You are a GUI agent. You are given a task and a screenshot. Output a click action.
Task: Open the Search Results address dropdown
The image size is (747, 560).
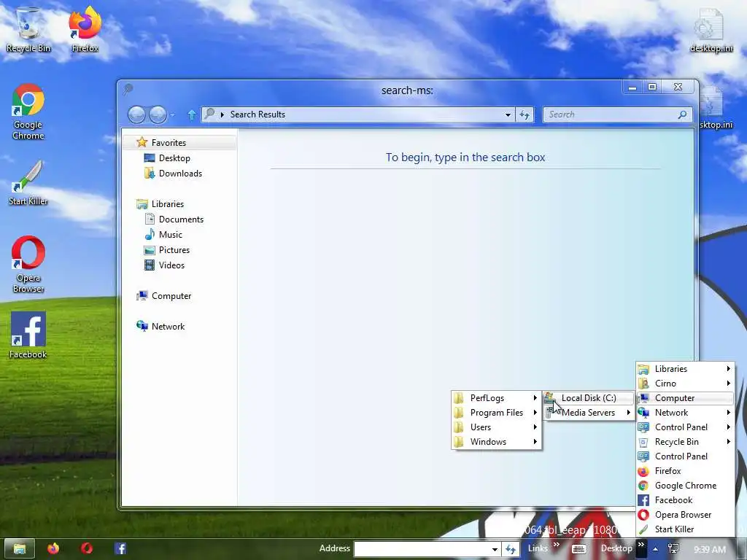coord(508,114)
